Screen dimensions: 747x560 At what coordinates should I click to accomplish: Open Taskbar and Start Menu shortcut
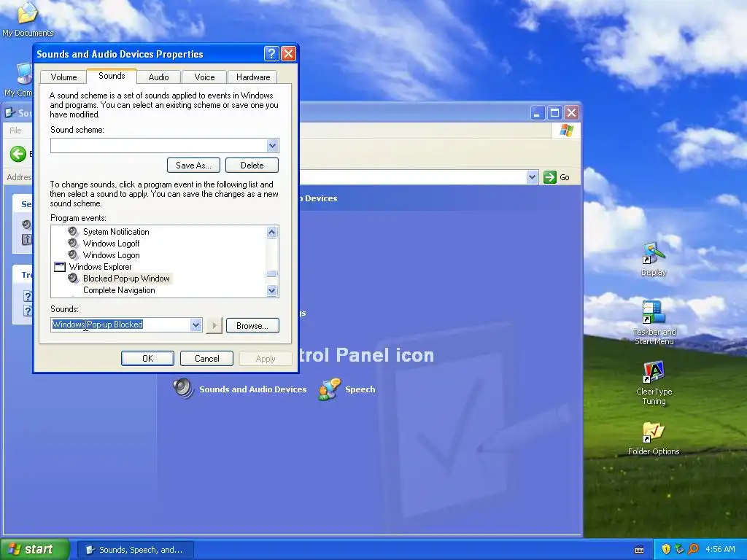pos(654,323)
